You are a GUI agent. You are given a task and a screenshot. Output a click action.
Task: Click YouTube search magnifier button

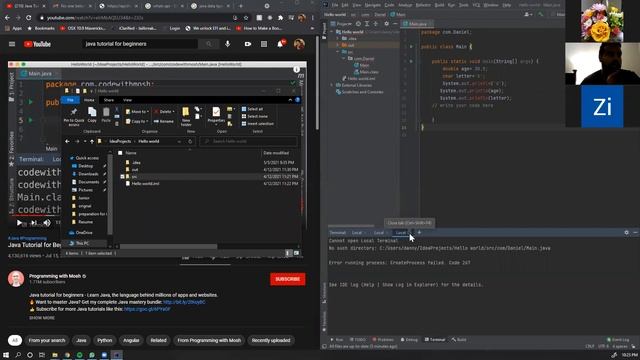209,44
